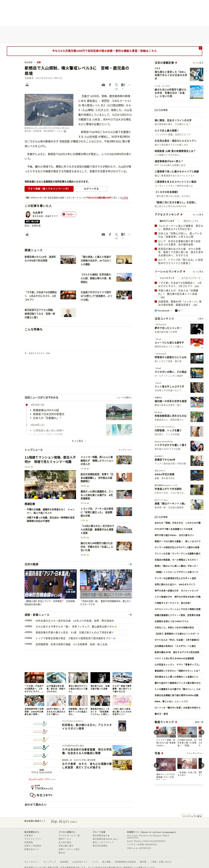The width and height of the screenshot is (209, 868).
Task: Click the 記事 breadcrumb link
Action: tap(39, 62)
